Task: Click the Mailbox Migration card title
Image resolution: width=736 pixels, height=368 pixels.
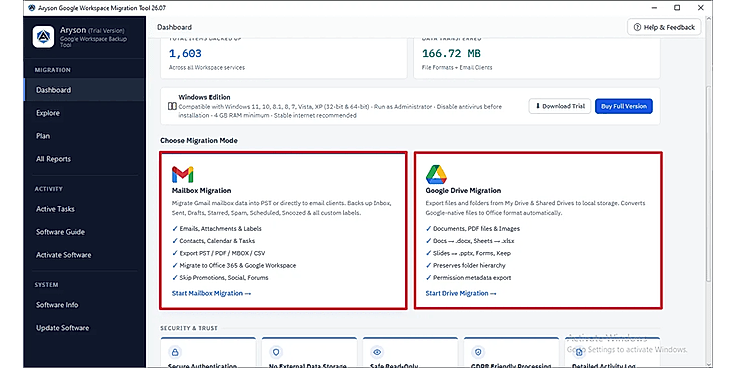Action: pos(201,191)
